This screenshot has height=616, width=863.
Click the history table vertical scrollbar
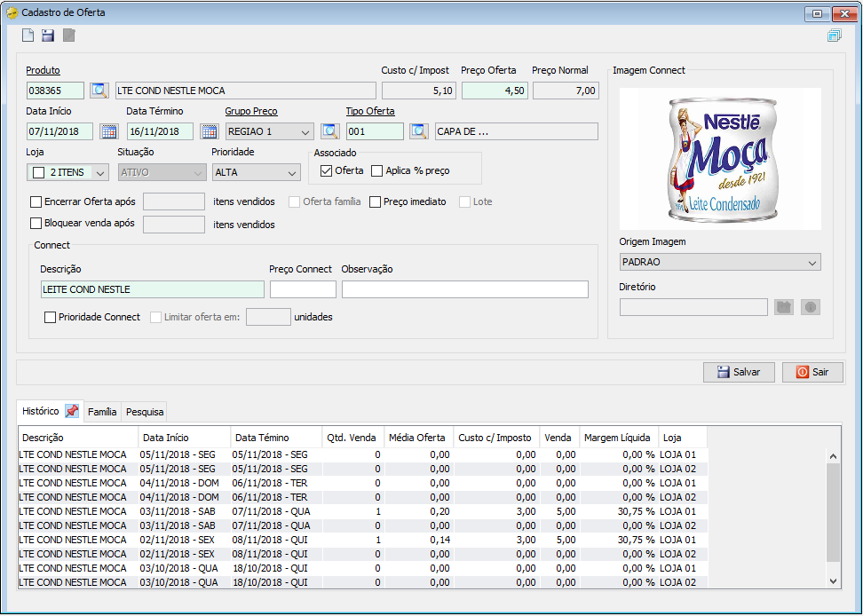tap(834, 511)
